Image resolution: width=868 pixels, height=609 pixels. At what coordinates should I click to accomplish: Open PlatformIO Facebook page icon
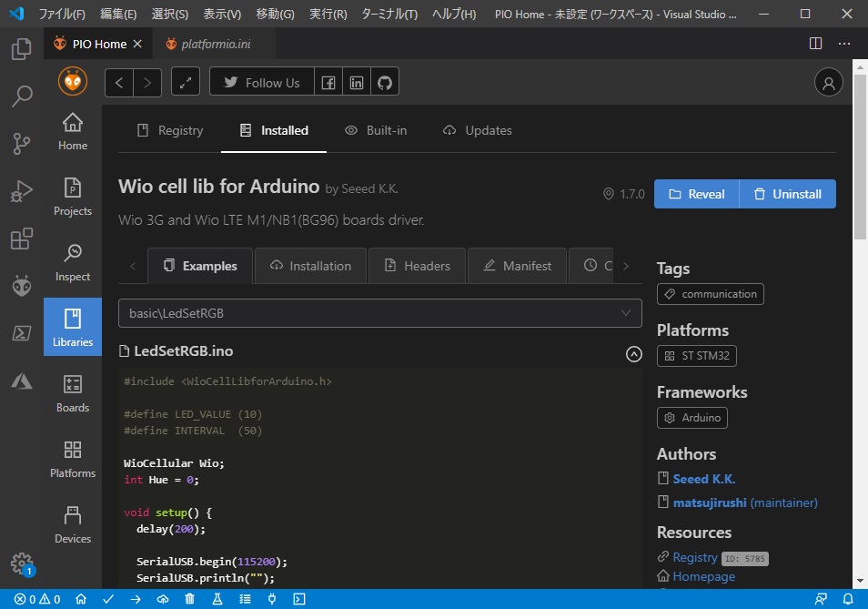(328, 83)
